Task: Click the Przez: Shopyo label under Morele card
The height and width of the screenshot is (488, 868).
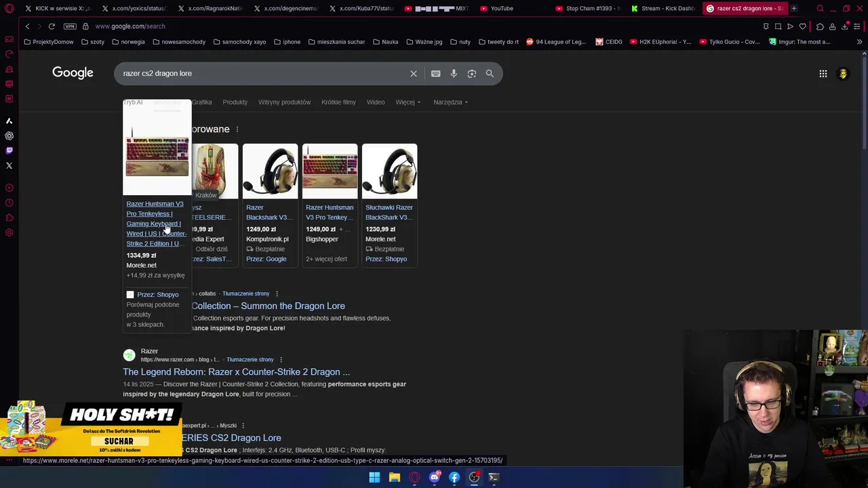Action: [x=157, y=295]
